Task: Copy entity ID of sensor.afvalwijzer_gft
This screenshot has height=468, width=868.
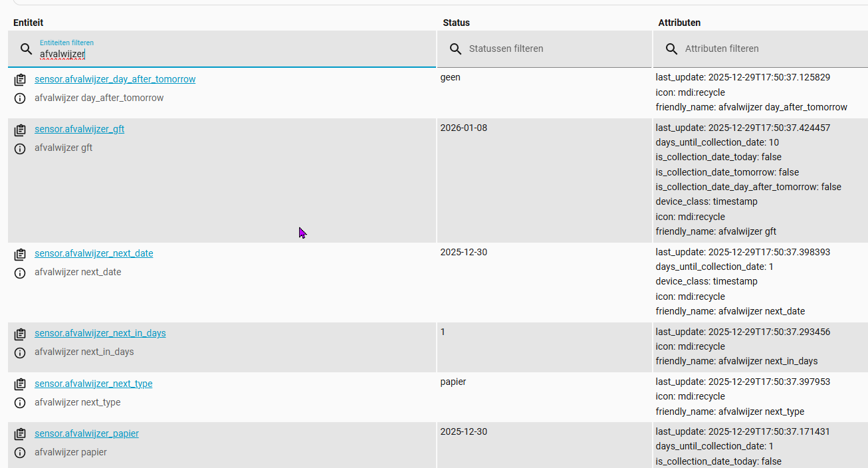Action: coord(20,130)
